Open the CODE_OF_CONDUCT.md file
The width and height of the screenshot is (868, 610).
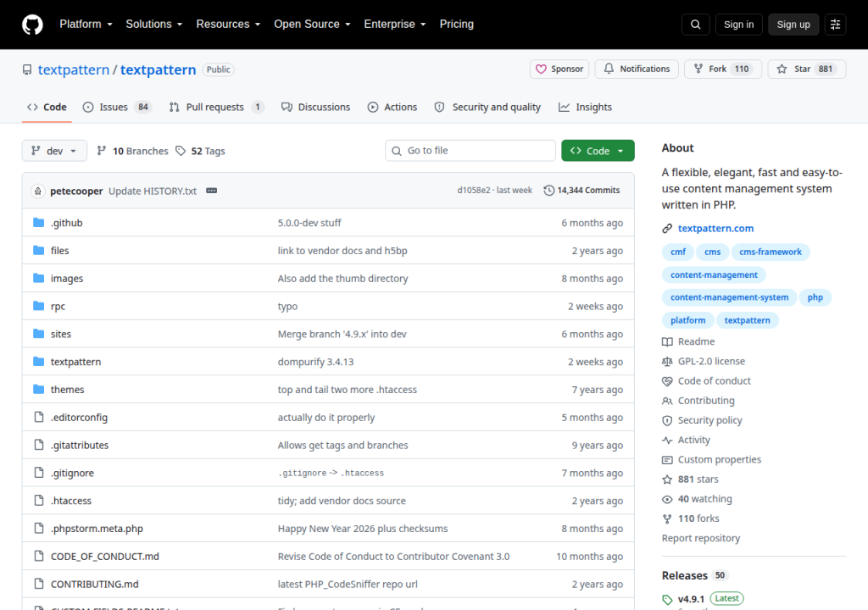coord(104,557)
